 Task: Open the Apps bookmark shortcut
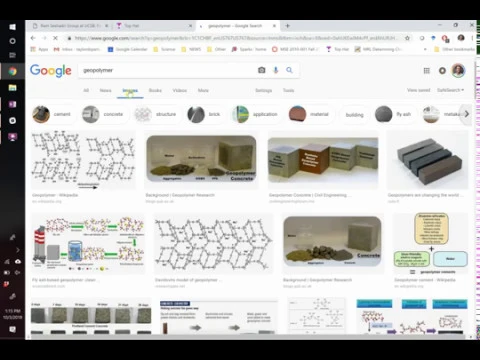click(x=39, y=49)
